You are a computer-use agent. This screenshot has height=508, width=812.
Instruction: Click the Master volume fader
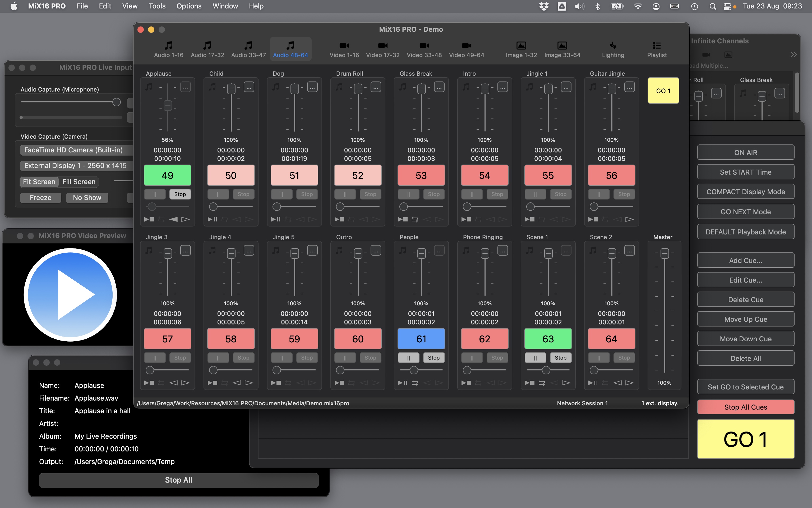click(664, 253)
